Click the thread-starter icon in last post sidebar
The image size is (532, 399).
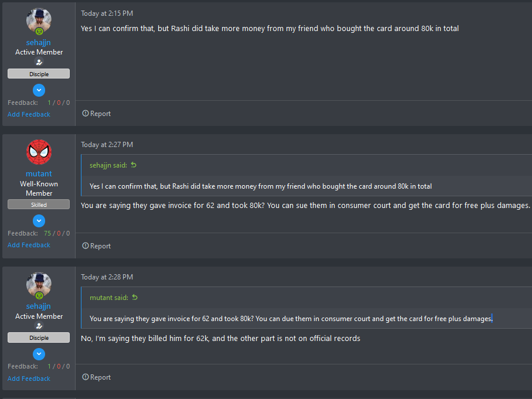(39, 326)
